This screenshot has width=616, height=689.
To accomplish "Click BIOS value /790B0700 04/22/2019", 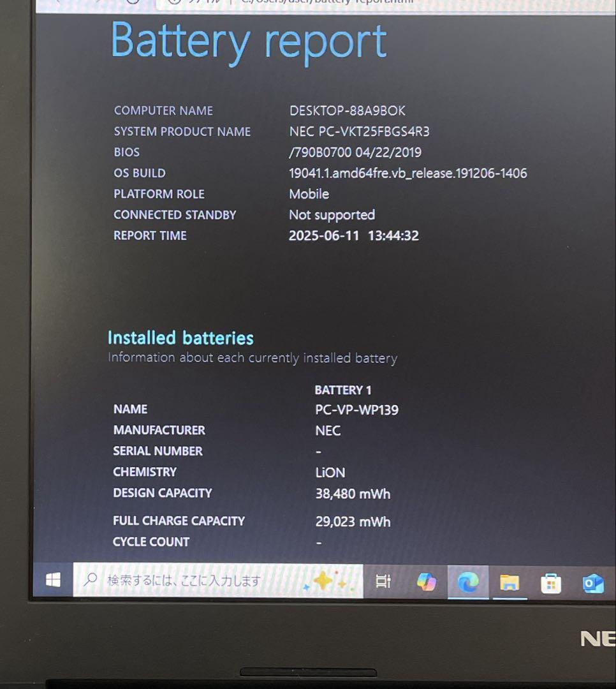I will [x=355, y=152].
